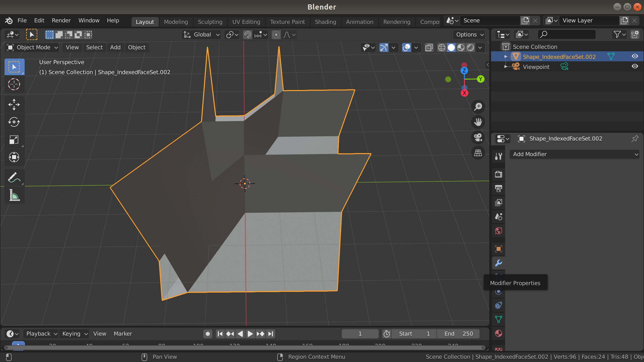Open the Render menu
The height and width of the screenshot is (362, 644).
click(61, 21)
